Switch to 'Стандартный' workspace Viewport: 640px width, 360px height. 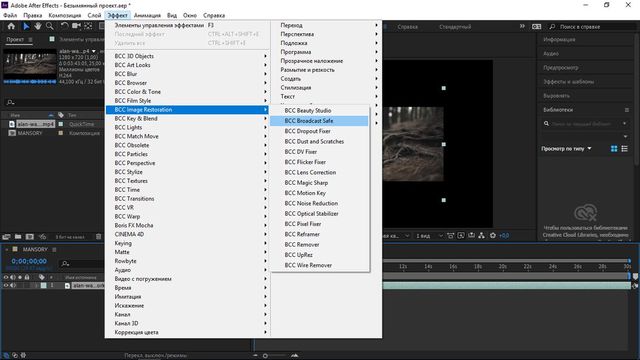(455, 27)
